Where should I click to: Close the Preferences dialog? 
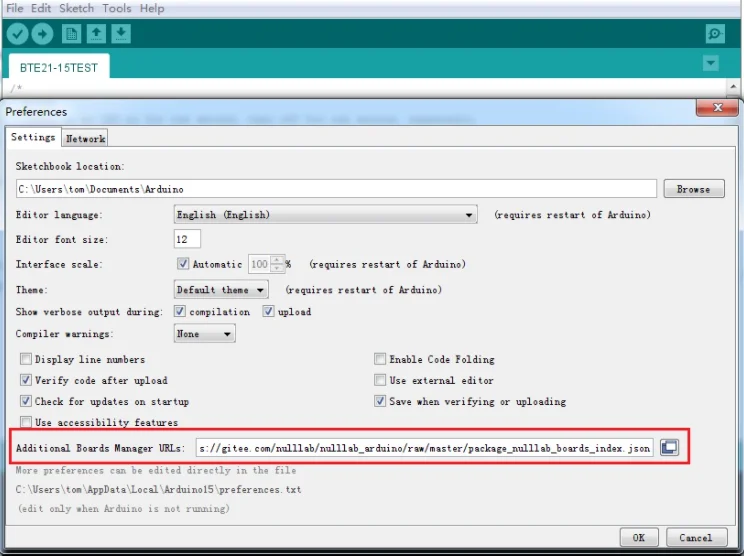click(x=718, y=108)
